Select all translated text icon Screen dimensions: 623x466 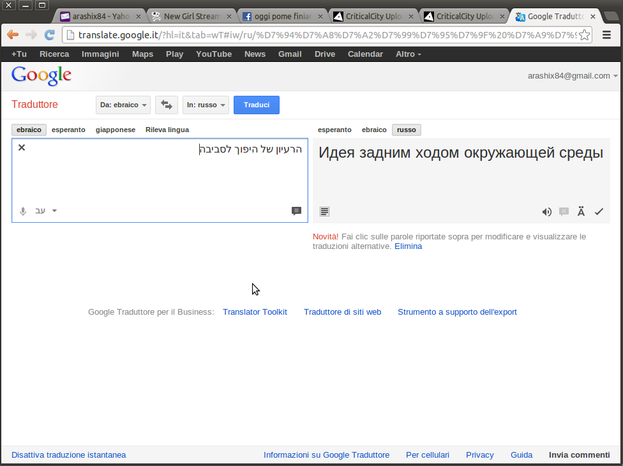click(324, 211)
